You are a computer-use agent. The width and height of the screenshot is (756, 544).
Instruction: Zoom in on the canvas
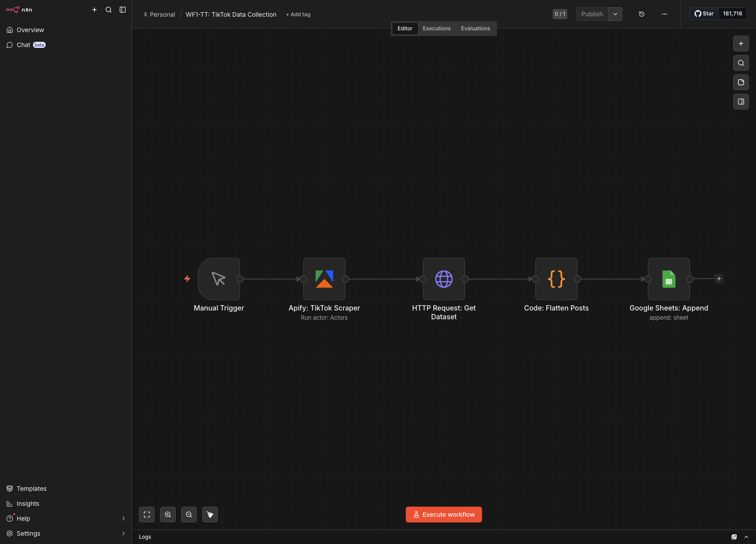[168, 515]
